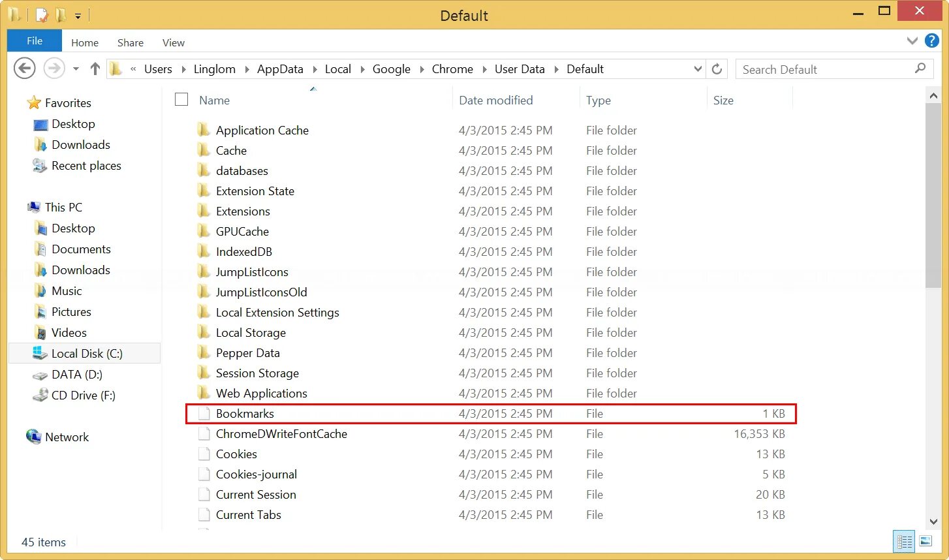Click the Extensions folder icon
The height and width of the screenshot is (560, 949).
click(x=204, y=210)
